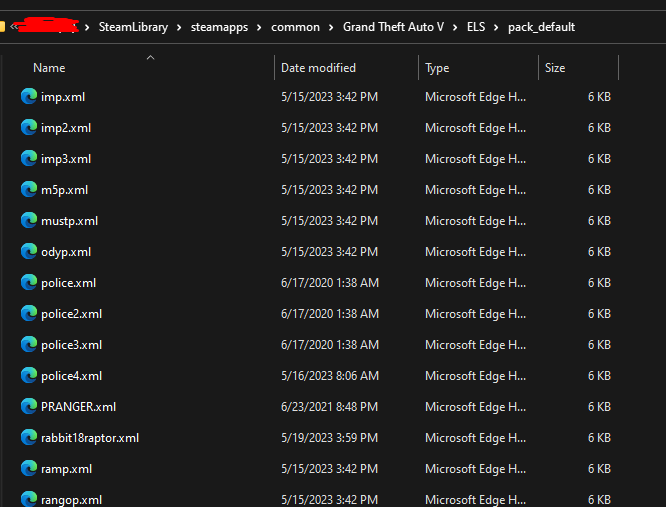666x507 pixels.
Task: Click the 6 KB size of odyp.xml
Action: [599, 252]
